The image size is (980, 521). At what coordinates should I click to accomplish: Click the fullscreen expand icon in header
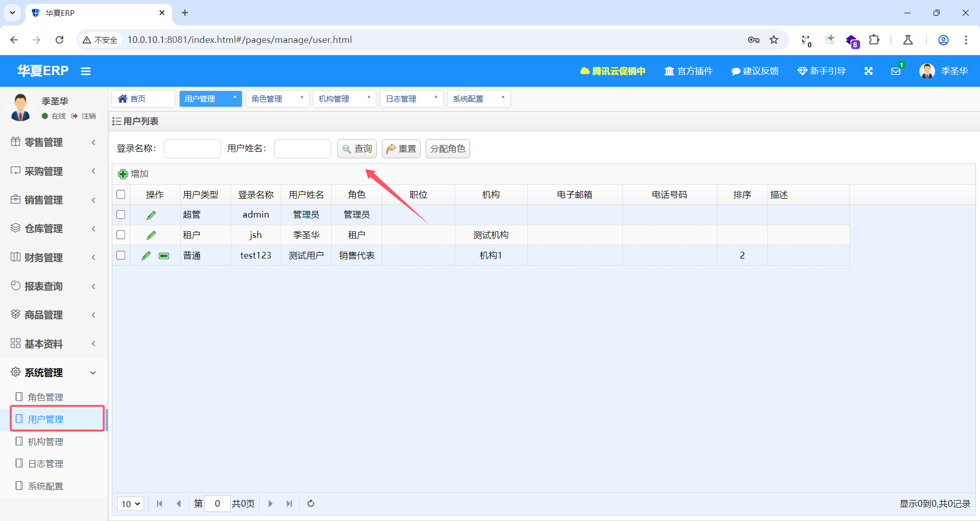[868, 71]
